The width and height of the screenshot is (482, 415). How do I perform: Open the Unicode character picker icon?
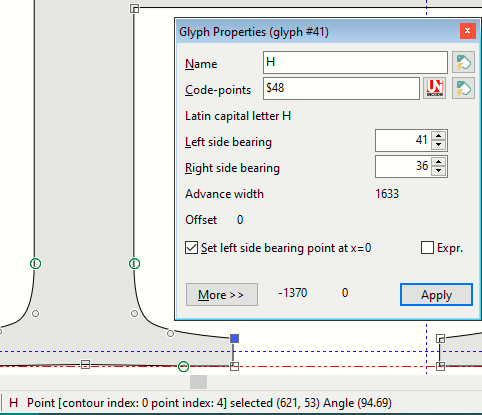pyautogui.click(x=435, y=88)
